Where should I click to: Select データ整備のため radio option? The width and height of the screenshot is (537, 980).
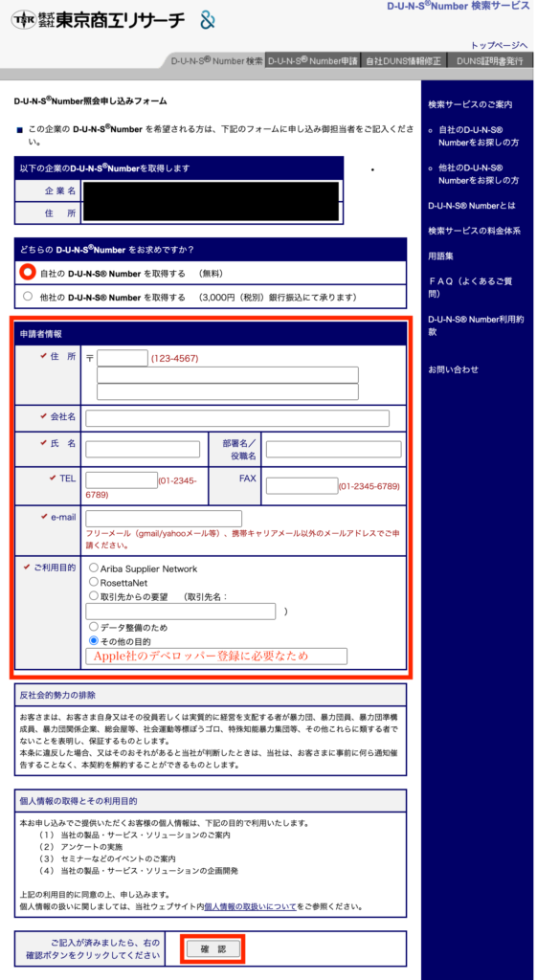94,626
